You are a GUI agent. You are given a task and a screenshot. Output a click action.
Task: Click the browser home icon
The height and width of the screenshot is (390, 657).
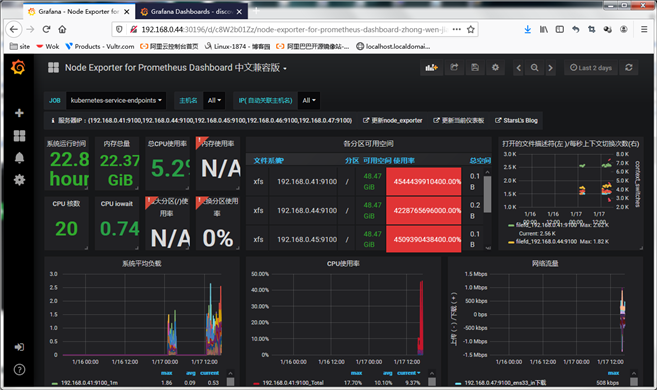62,29
